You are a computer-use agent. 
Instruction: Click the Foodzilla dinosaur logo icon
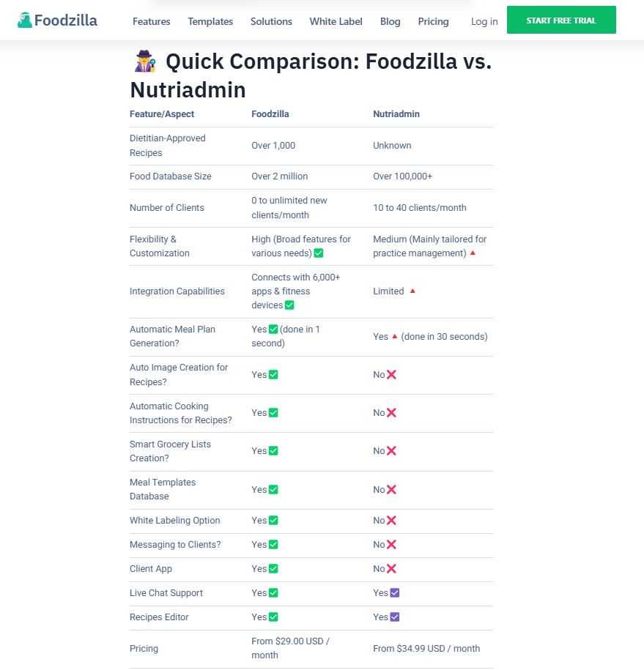point(25,21)
